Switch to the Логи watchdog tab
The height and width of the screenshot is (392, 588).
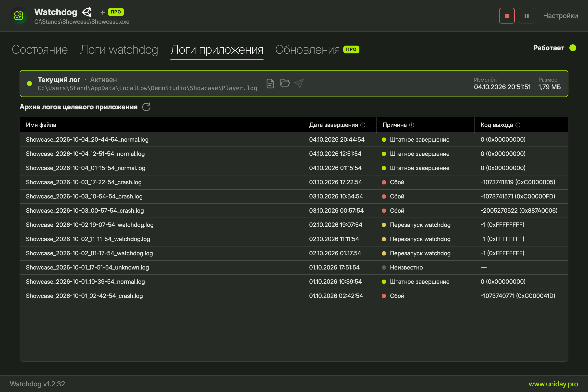click(119, 49)
